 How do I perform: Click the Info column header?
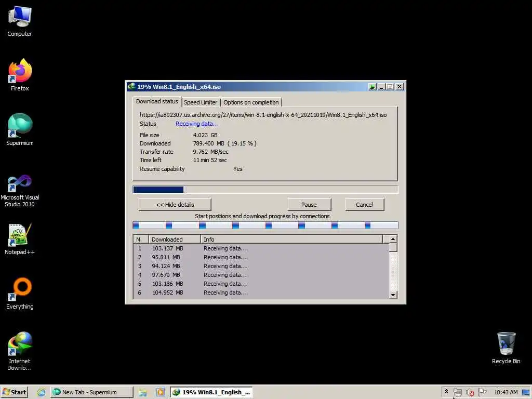pos(291,240)
